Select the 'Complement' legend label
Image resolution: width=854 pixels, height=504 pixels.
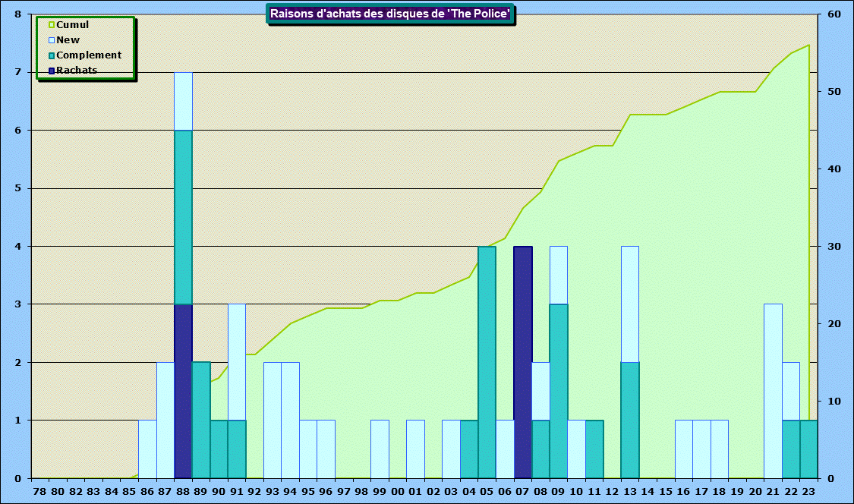(x=89, y=55)
